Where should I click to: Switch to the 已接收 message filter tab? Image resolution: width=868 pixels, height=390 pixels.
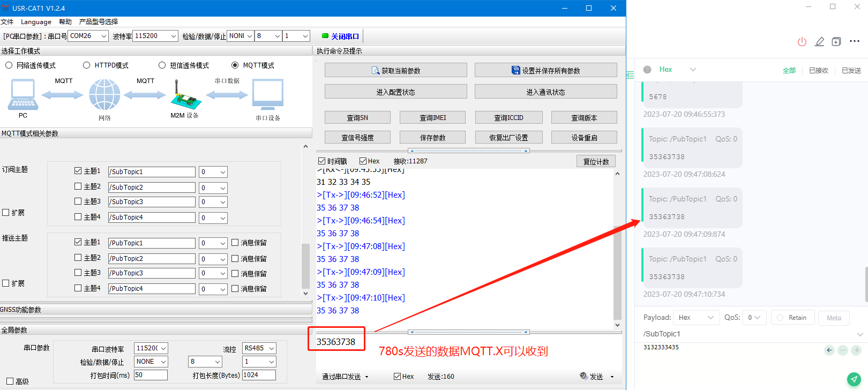[818, 71]
